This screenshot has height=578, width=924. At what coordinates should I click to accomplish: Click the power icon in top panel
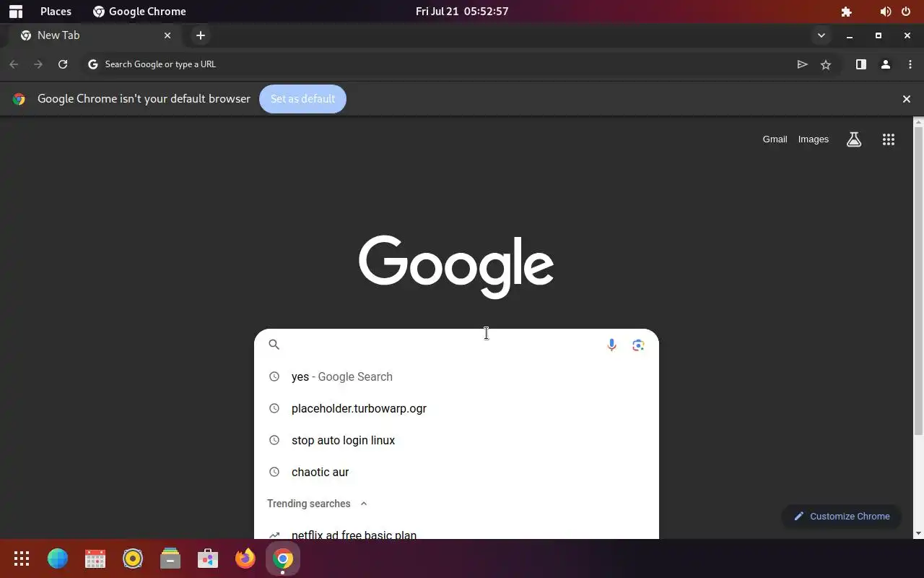pyautogui.click(x=906, y=12)
